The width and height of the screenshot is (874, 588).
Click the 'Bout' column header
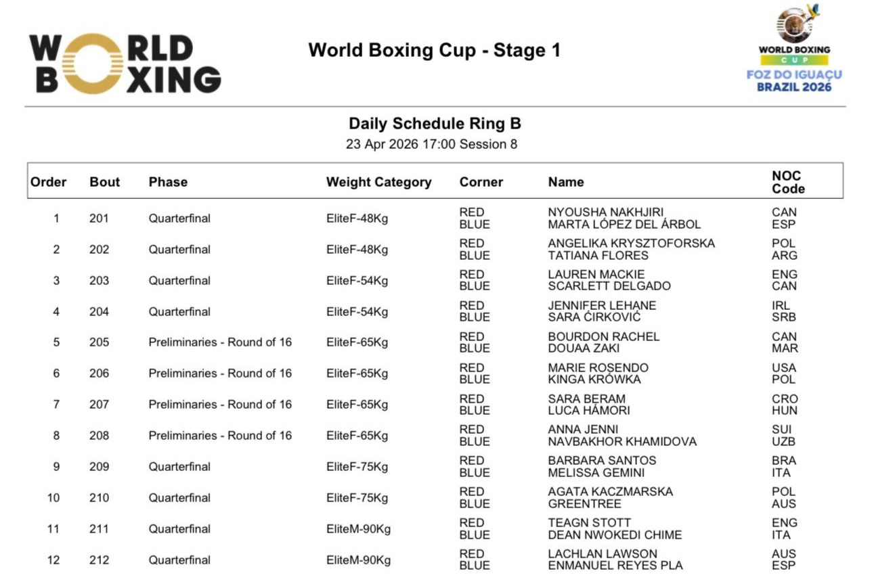click(x=104, y=182)
